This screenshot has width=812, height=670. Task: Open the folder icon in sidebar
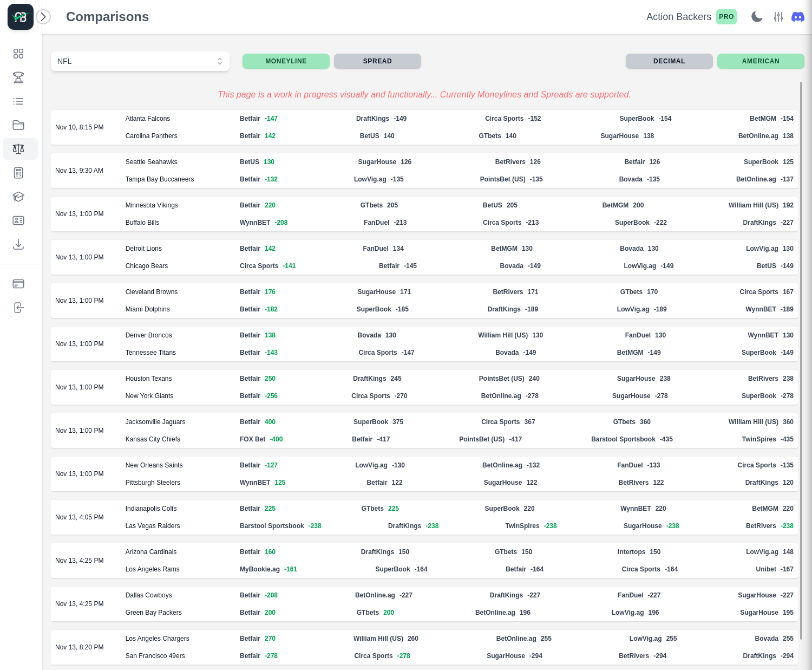click(x=18, y=125)
